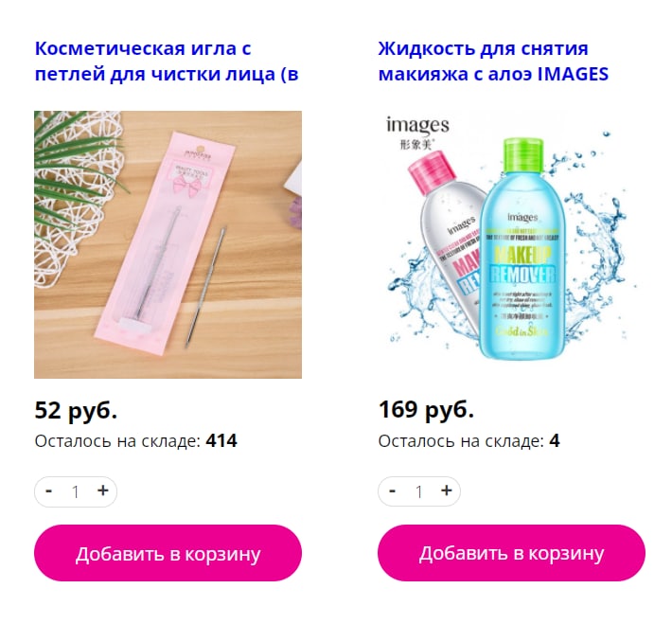Open the 'Косметическая игла с петлей' product link
672x624 pixels.
(167, 62)
